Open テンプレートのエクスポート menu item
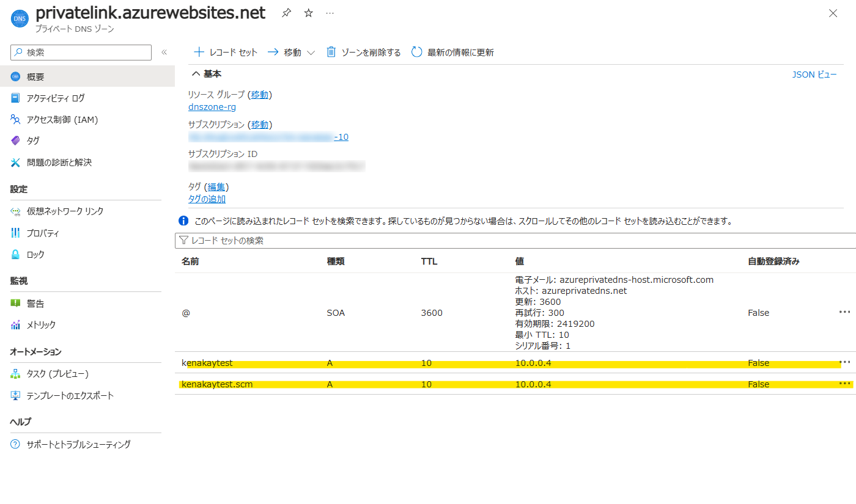This screenshot has height=504, width=856. (x=87, y=395)
